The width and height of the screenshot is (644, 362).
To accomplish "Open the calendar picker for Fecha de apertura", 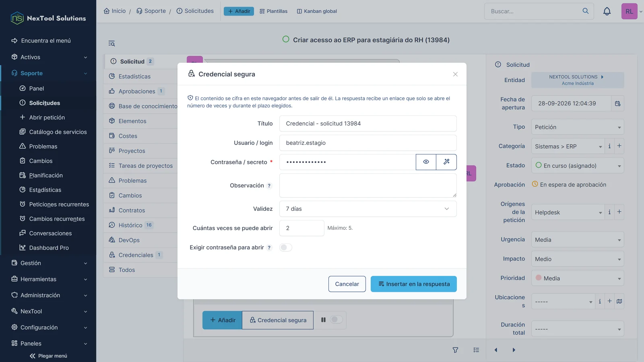I will [618, 103].
